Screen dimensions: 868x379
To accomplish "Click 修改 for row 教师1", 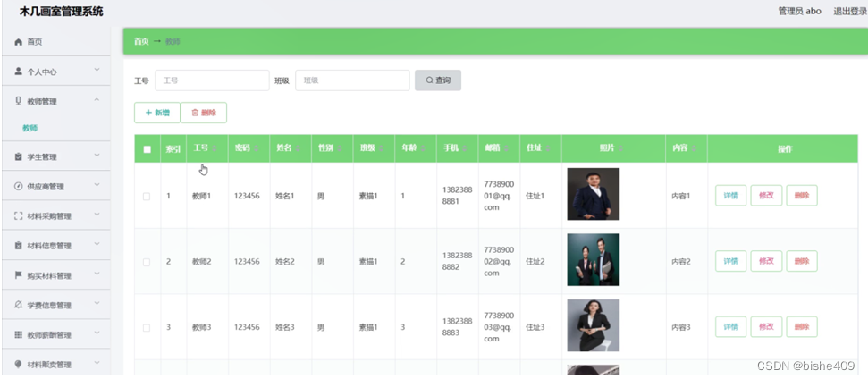I will tap(766, 195).
